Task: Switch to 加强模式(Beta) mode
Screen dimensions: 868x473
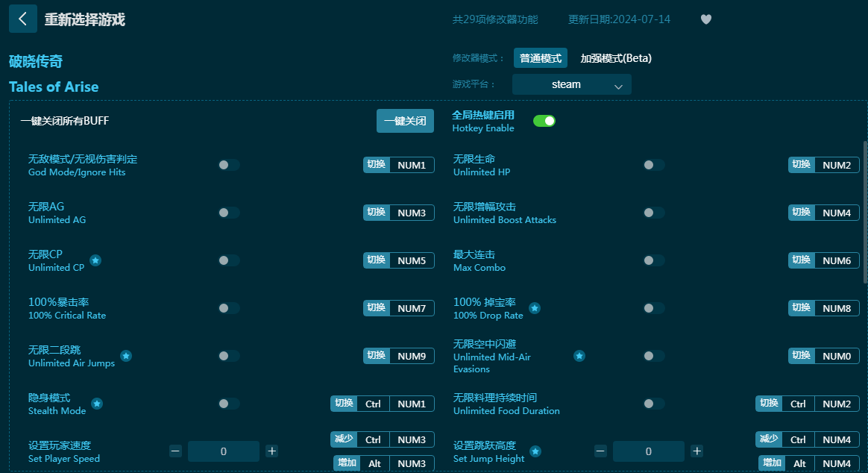Action: 615,58
